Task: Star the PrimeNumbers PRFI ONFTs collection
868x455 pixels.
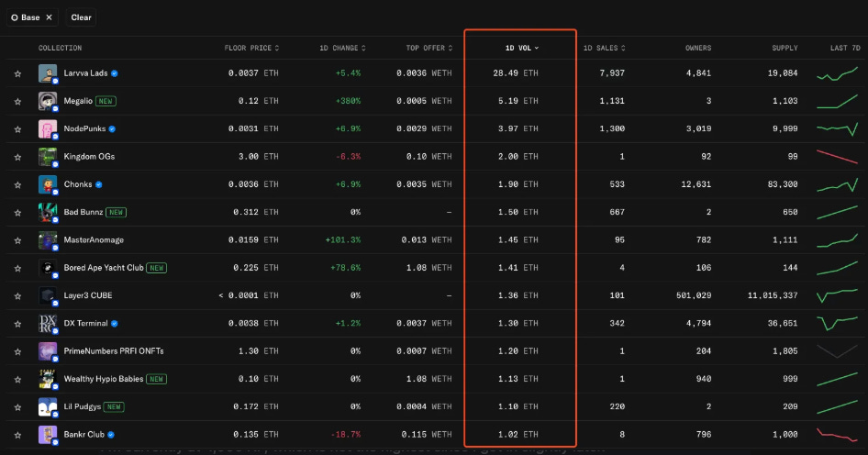Action: coord(17,351)
